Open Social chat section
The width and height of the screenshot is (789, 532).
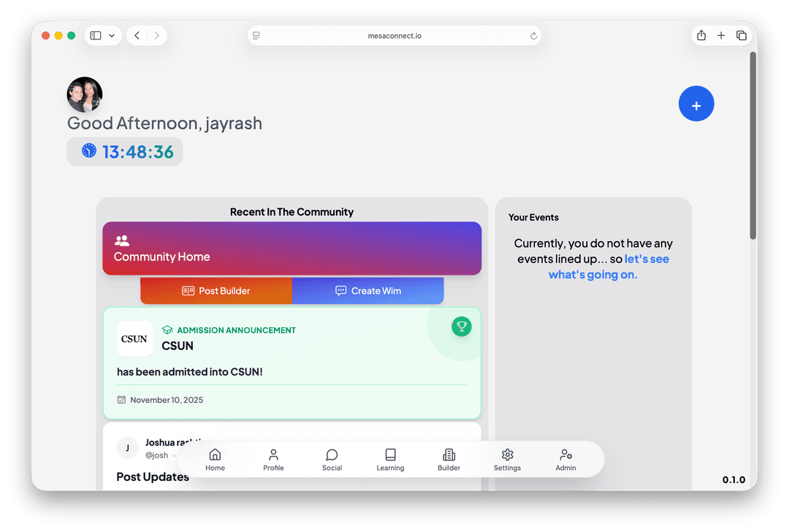[332, 460]
